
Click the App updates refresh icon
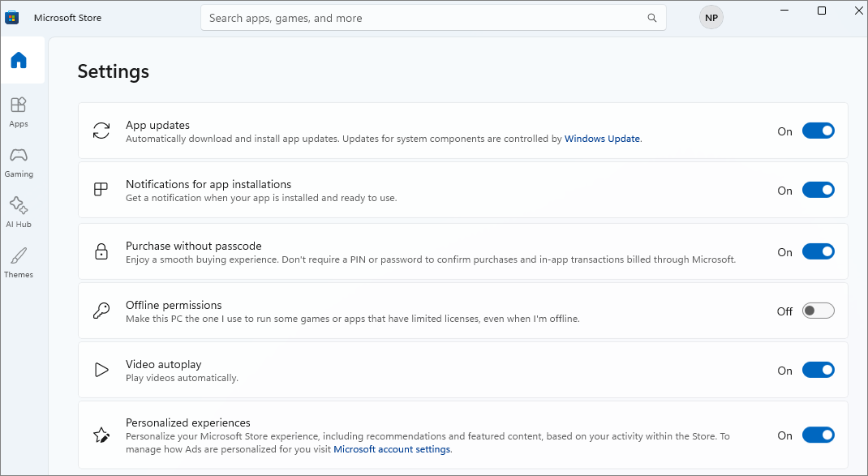101,130
